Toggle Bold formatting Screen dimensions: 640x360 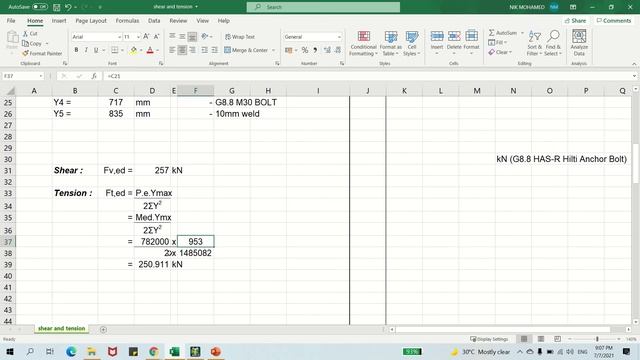pos(76,50)
